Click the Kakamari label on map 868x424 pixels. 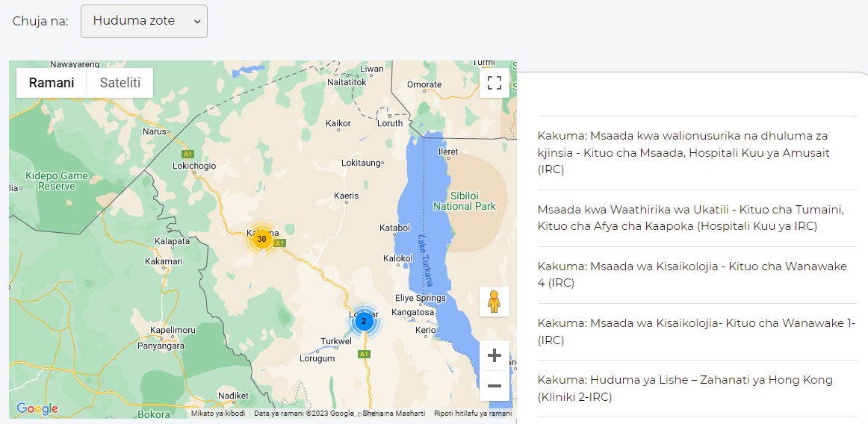click(x=162, y=261)
